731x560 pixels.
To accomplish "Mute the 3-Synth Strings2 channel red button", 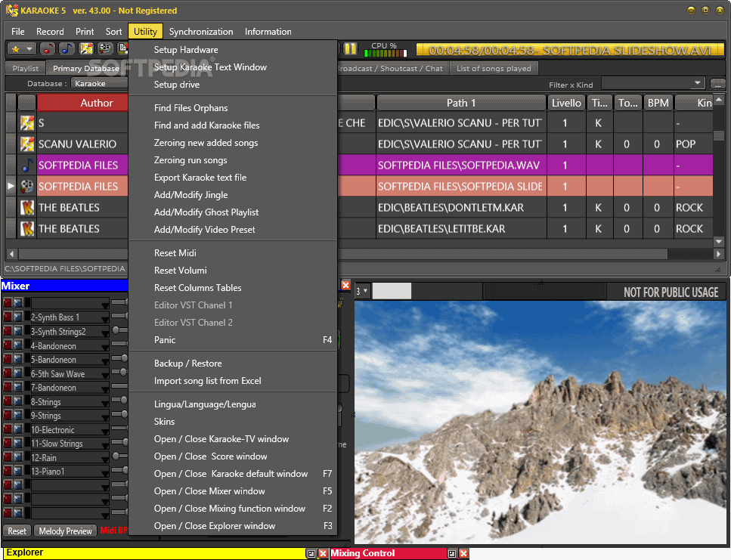I will (x=8, y=331).
